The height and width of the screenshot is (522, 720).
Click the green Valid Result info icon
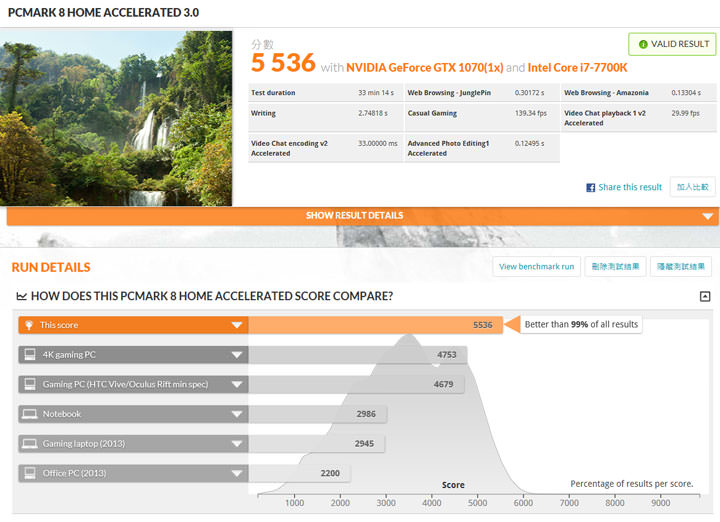[642, 44]
